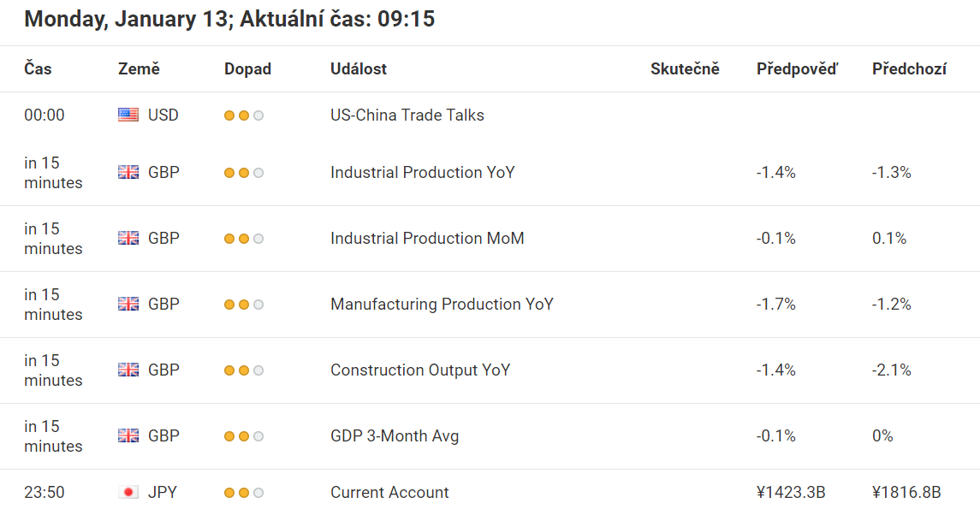Click the Dopad column header
Viewport: 980px width, 515px height.
pyautogui.click(x=247, y=68)
